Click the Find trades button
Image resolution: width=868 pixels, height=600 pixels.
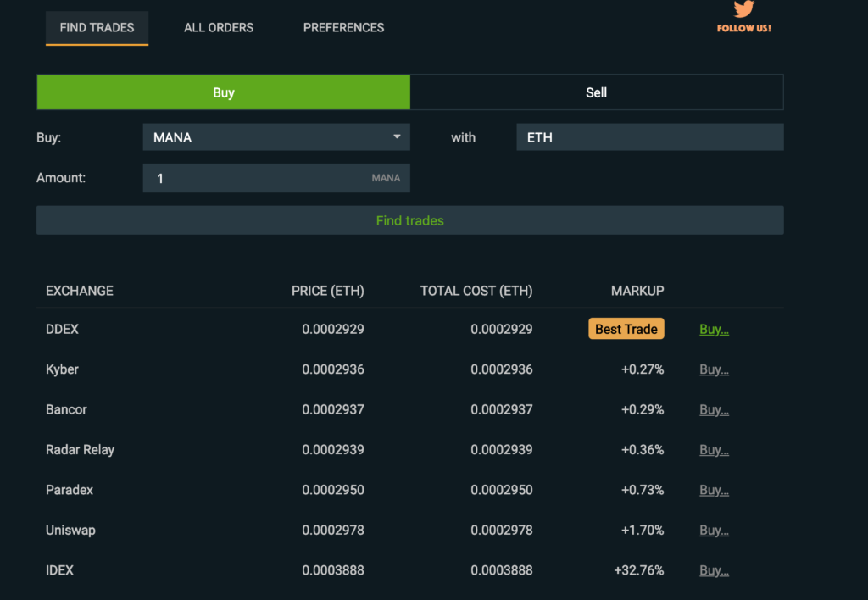pyautogui.click(x=409, y=220)
